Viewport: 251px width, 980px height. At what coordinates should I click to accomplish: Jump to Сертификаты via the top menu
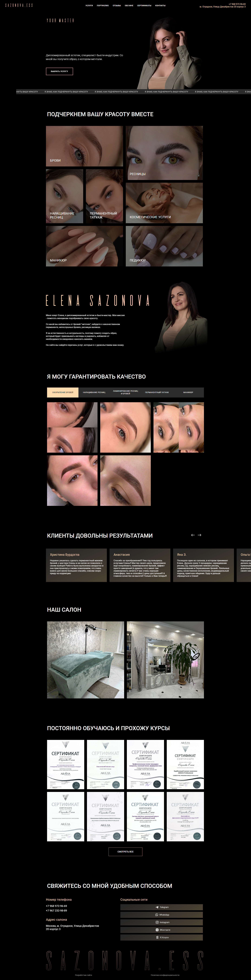pos(144,6)
